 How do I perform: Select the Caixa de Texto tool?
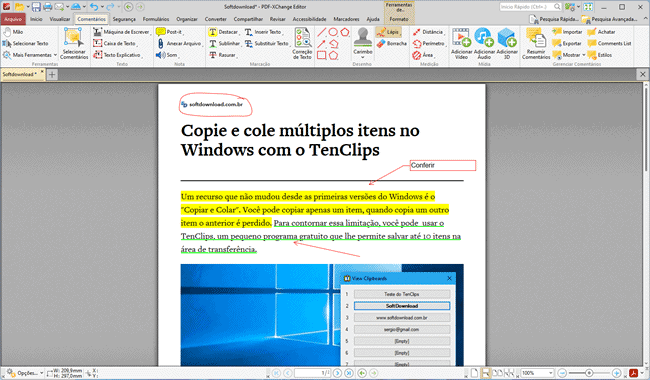pos(115,44)
